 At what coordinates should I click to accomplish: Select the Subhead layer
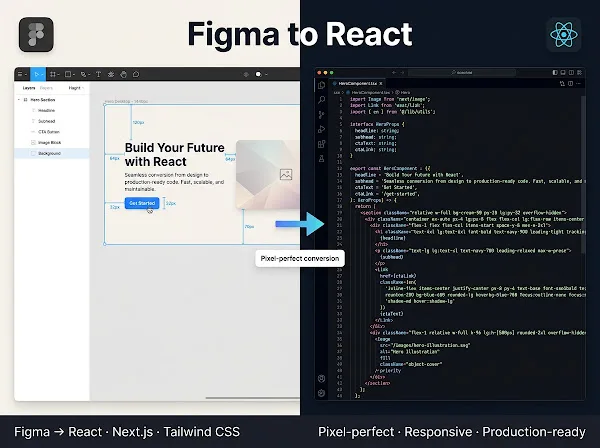pos(52,121)
